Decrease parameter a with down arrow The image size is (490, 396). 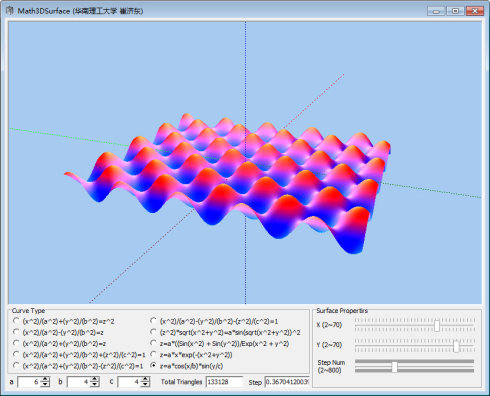pyautogui.click(x=45, y=384)
